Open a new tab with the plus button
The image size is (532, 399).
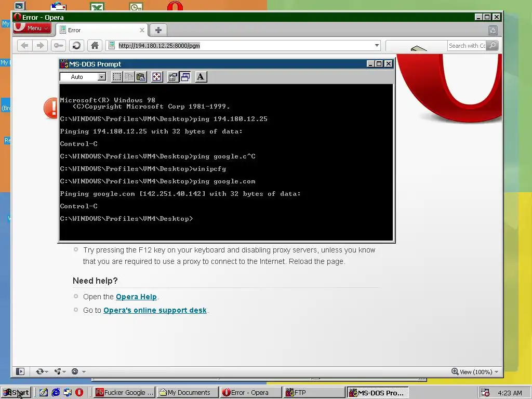(158, 30)
